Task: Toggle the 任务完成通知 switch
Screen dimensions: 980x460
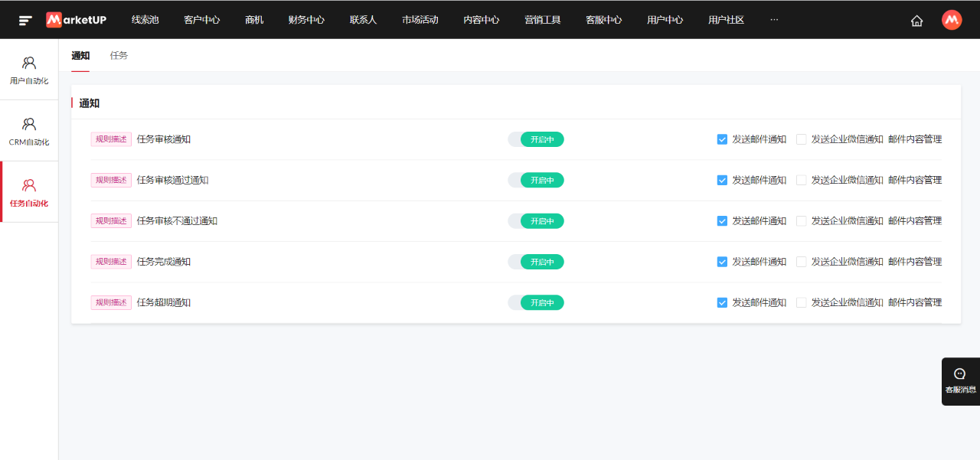Action: 536,262
